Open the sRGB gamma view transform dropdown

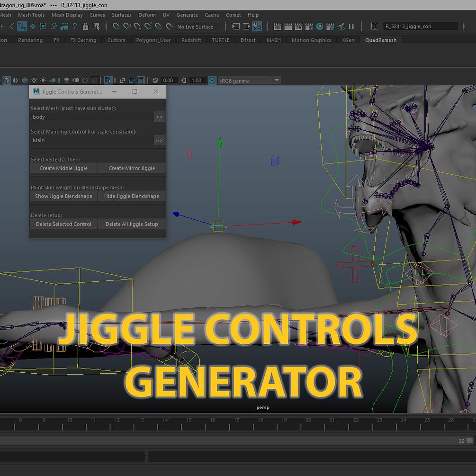[277, 80]
